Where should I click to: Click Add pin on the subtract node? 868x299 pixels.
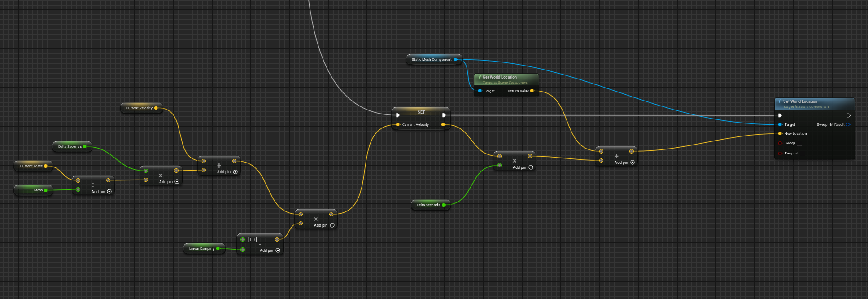[270, 251]
